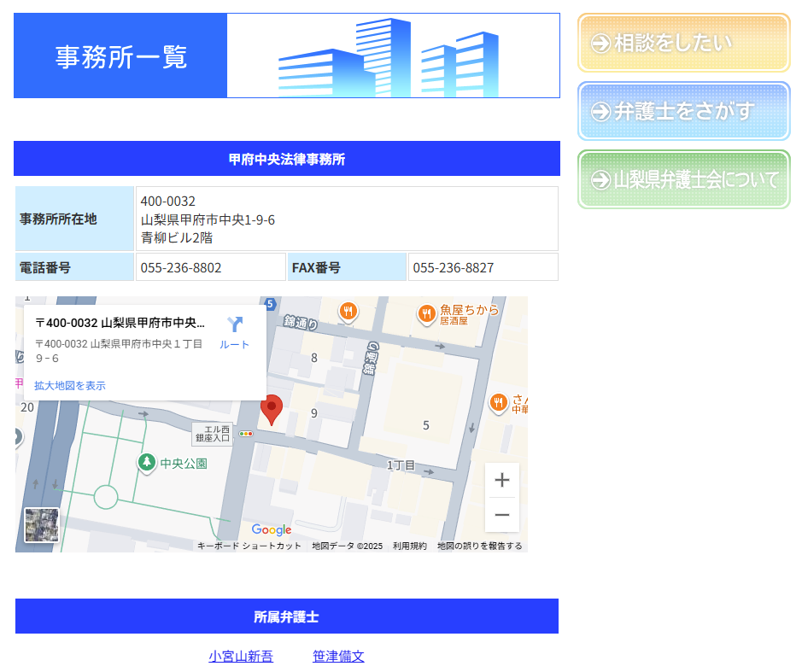The image size is (802, 672).
Task: Click the Google logo on map
Action: pyautogui.click(x=272, y=530)
